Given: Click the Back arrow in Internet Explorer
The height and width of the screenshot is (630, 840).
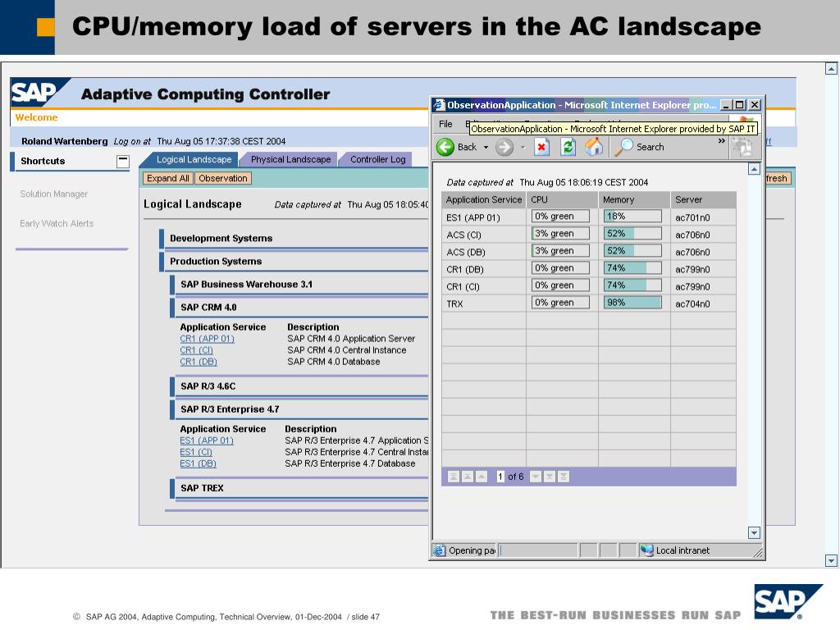Looking at the screenshot, I should pos(445,147).
